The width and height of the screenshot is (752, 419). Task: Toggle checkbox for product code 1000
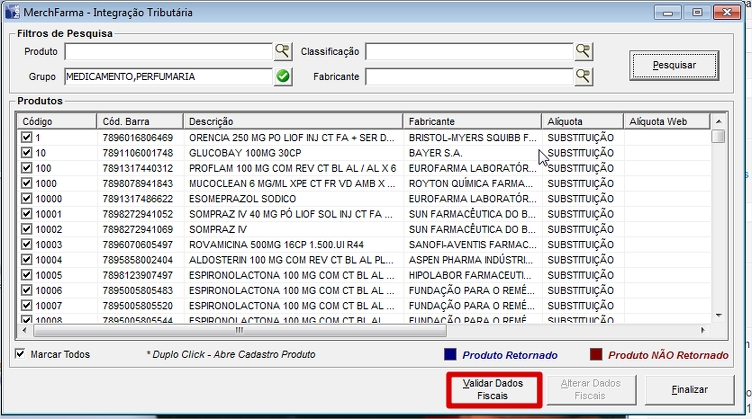[27, 183]
